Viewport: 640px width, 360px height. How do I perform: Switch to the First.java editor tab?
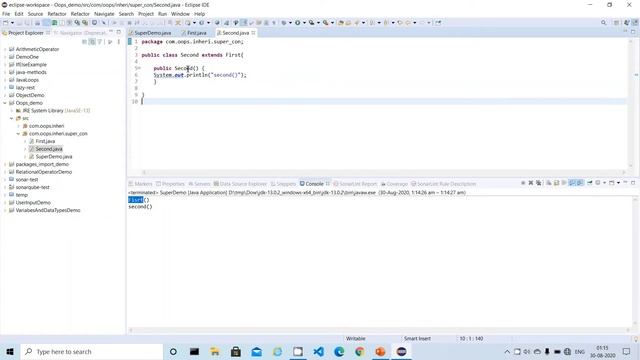point(196,33)
